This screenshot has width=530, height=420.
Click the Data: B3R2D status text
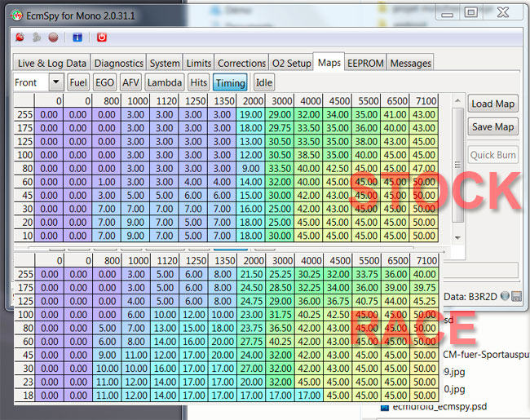coord(470,297)
